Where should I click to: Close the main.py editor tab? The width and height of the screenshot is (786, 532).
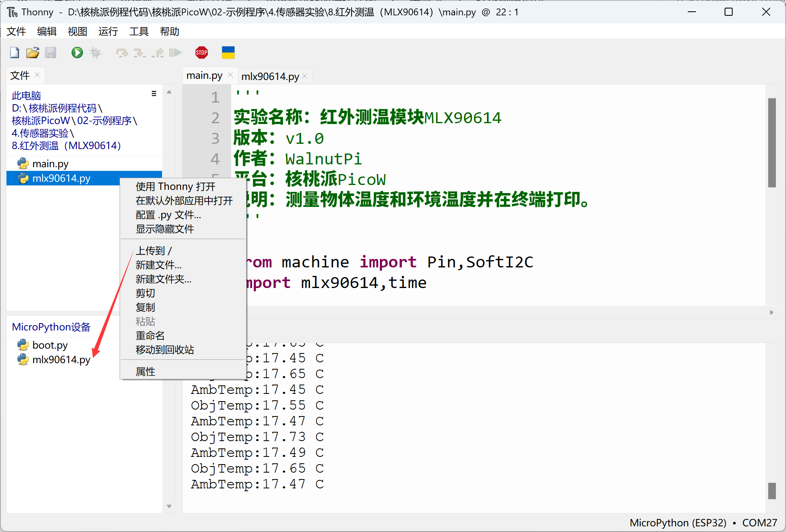[x=230, y=75]
